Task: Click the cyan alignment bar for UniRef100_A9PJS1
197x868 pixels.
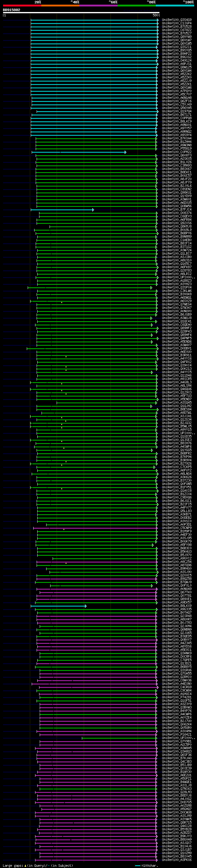Action: tap(94, 64)
